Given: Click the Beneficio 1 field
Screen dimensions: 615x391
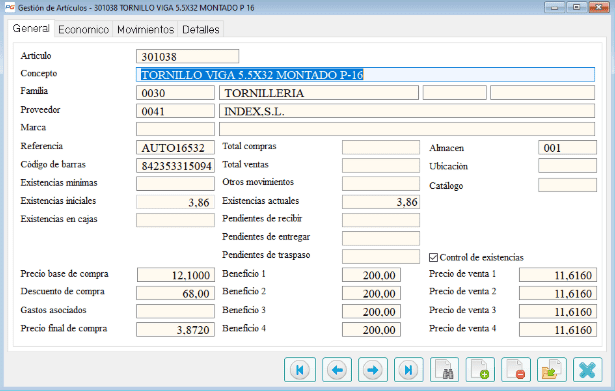Looking at the screenshot, I should click(371, 275).
